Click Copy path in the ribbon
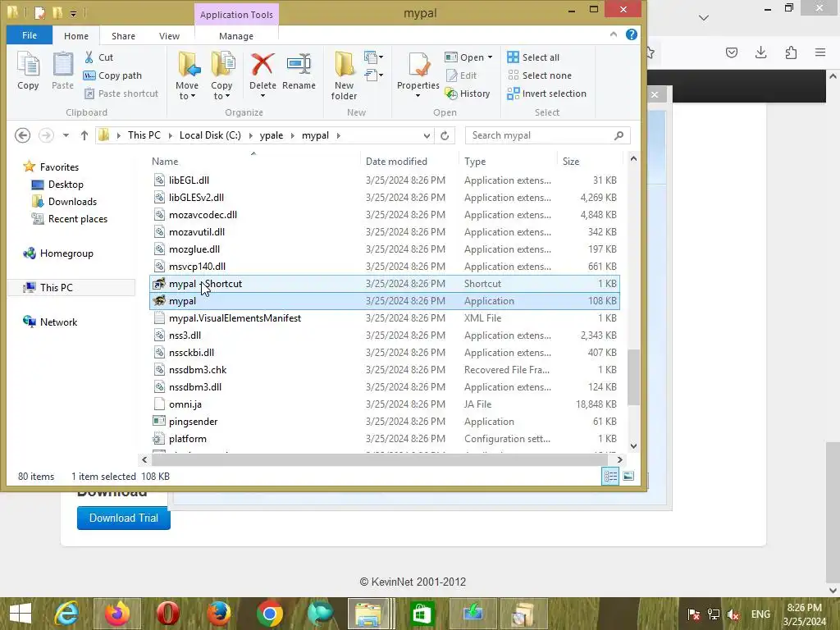Viewport: 840px width, 630px height. click(112, 75)
